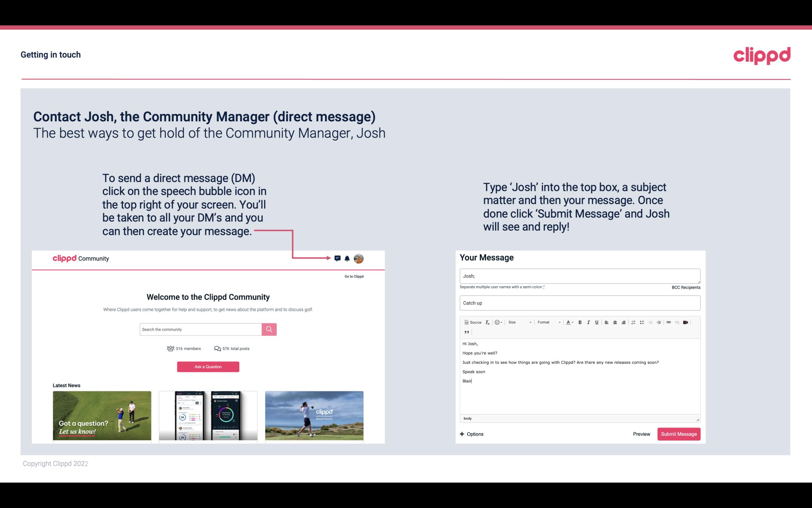Toggle strikethrough text formatting
This screenshot has width=812, height=508.
click(597, 322)
